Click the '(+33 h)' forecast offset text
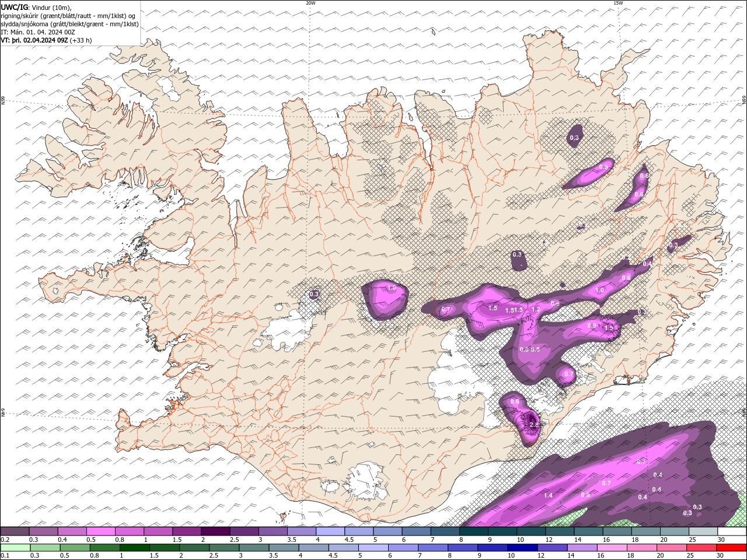Image resolution: width=747 pixels, height=560 pixels. click(x=81, y=40)
